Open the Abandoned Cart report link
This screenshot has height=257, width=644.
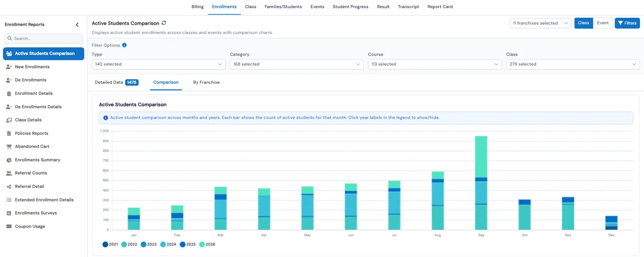[32, 146]
